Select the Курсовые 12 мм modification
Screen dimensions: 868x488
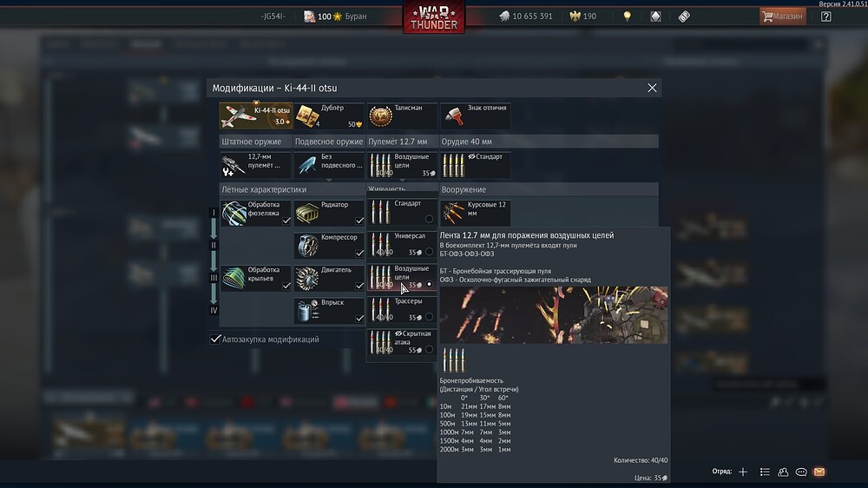475,213
